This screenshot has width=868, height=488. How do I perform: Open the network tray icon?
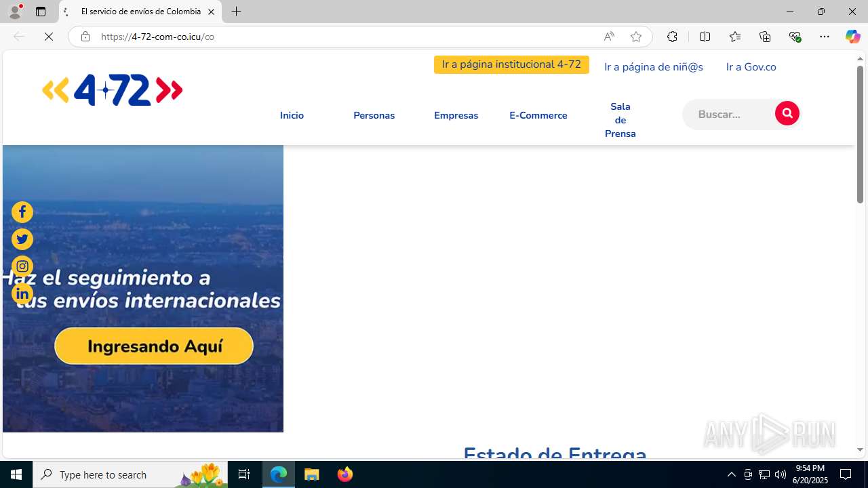click(x=764, y=474)
